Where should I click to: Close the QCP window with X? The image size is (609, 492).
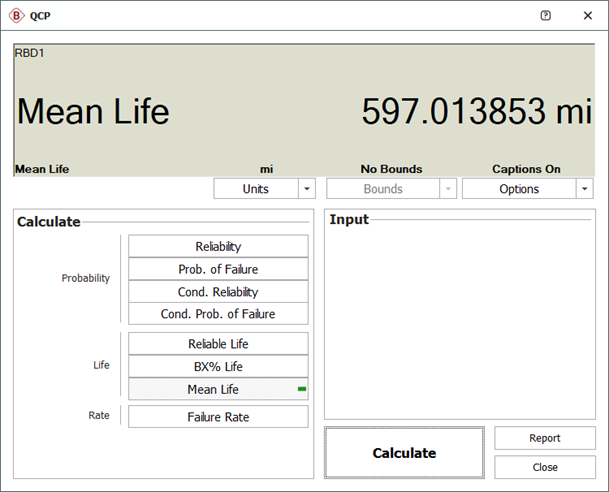(588, 16)
